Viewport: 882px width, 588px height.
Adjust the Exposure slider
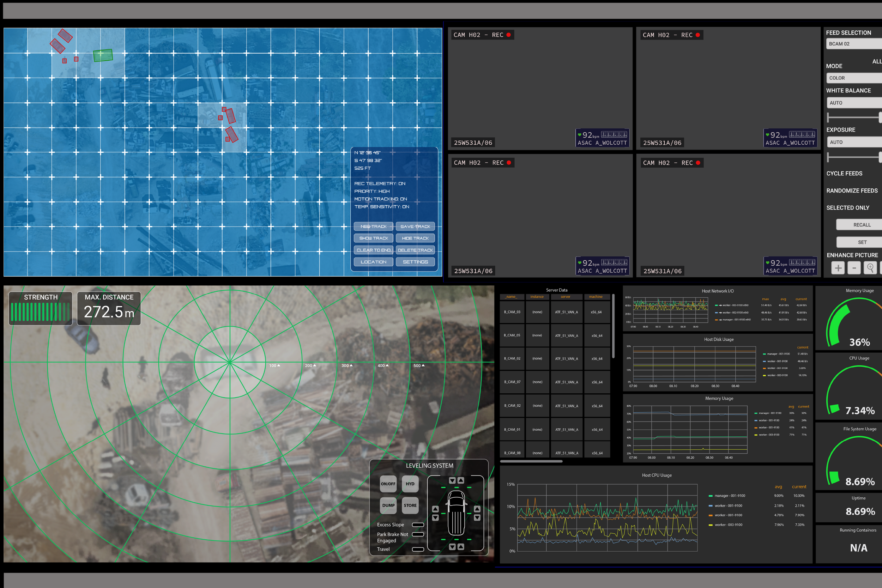point(854,157)
